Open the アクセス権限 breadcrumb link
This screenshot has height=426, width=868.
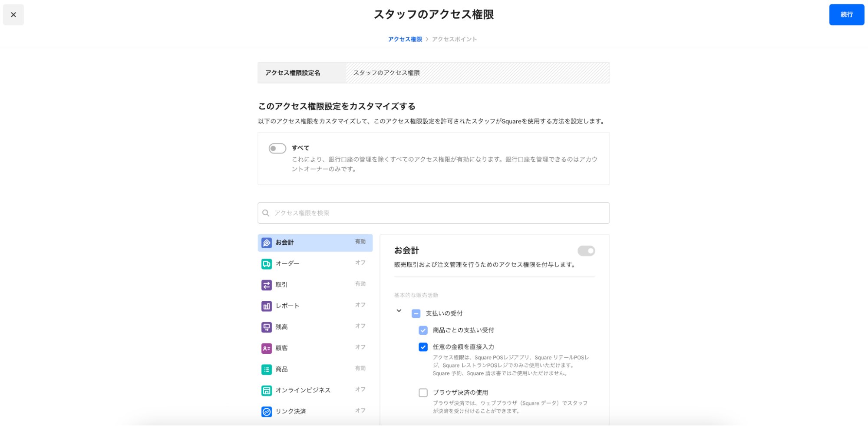[405, 39]
